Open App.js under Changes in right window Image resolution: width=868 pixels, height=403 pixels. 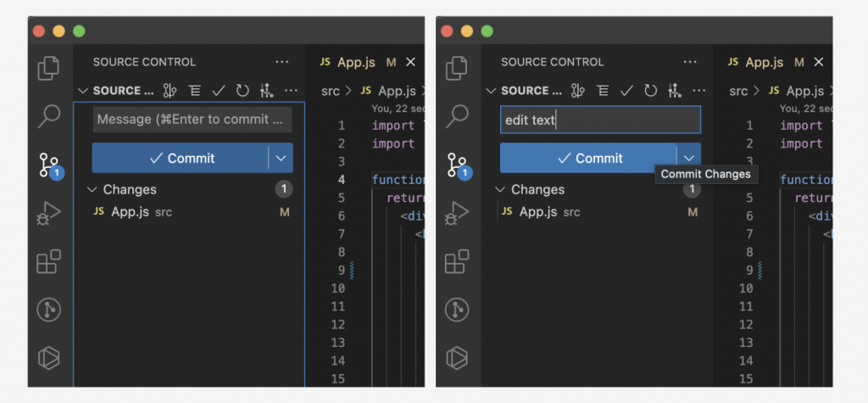tap(539, 211)
